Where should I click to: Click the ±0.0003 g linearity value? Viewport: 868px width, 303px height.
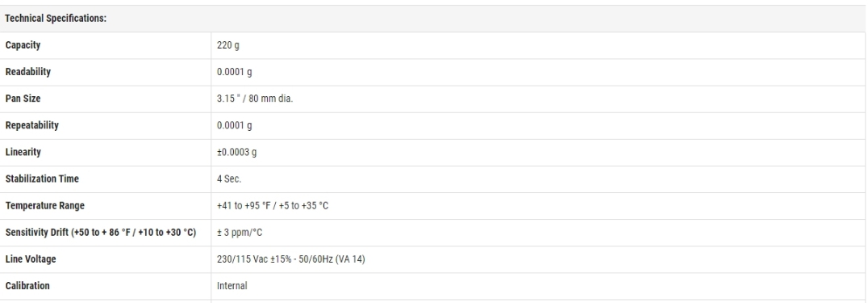(236, 152)
